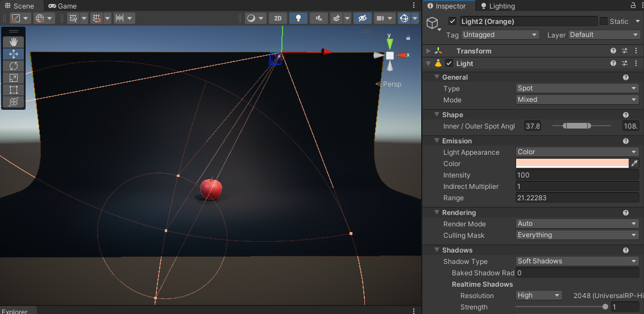Switch to the Lighting tab
The width and height of the screenshot is (644, 314).
coord(498,6)
